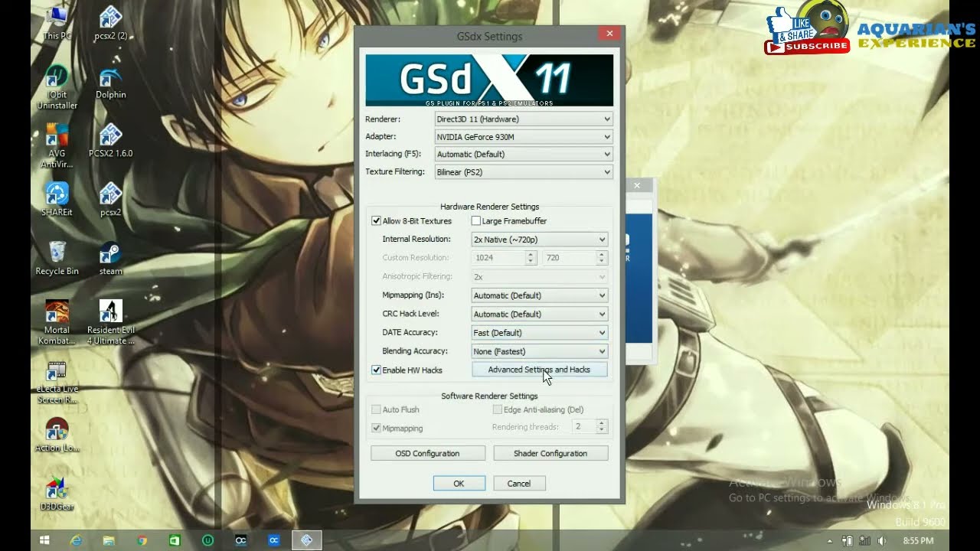Select the Recycle Bin icon
Viewport: 980px width, 551px height.
[x=57, y=258]
